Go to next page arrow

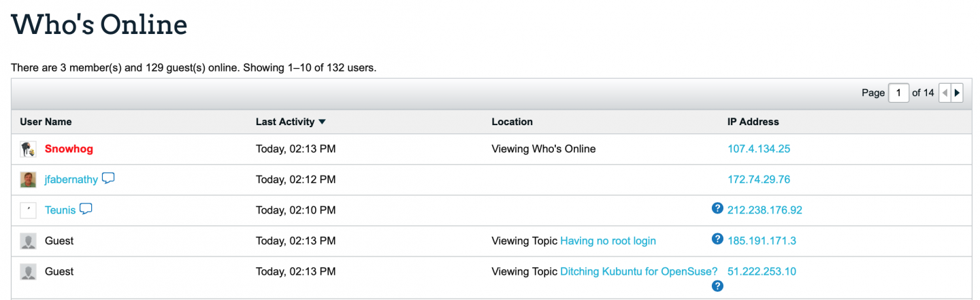click(x=958, y=93)
